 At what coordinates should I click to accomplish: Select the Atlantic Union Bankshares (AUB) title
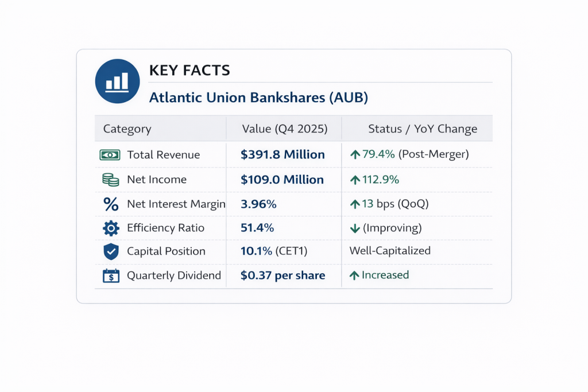pos(258,98)
